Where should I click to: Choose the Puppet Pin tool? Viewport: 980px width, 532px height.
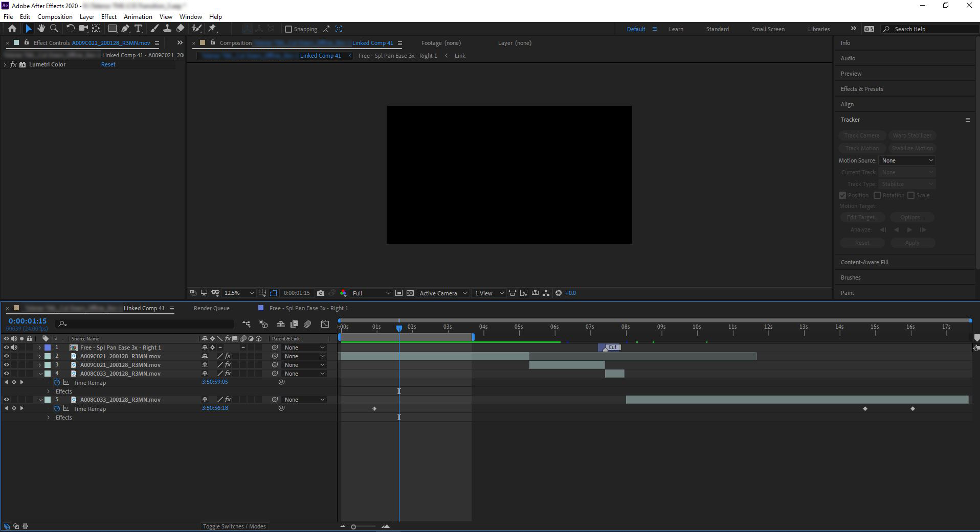point(212,29)
